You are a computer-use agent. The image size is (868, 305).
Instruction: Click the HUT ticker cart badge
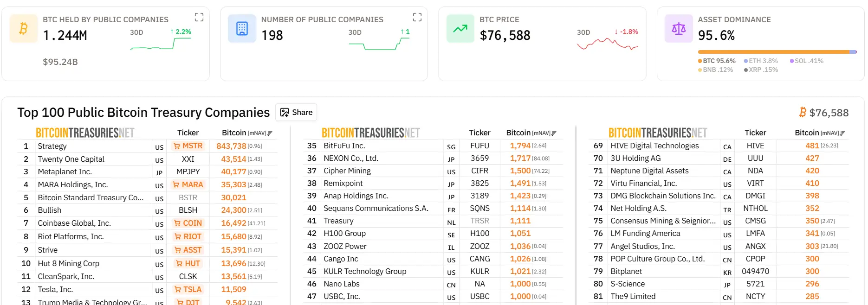tap(188, 263)
